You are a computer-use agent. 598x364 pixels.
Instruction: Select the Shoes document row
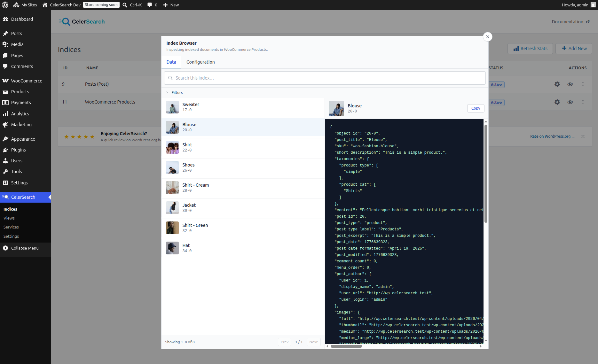243,168
